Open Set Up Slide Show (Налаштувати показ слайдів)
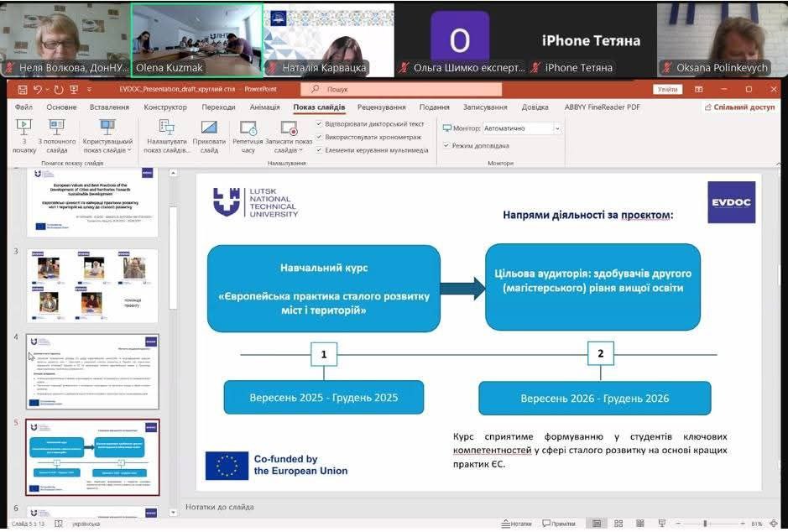Screen dimensions: 788x532 coord(167,136)
